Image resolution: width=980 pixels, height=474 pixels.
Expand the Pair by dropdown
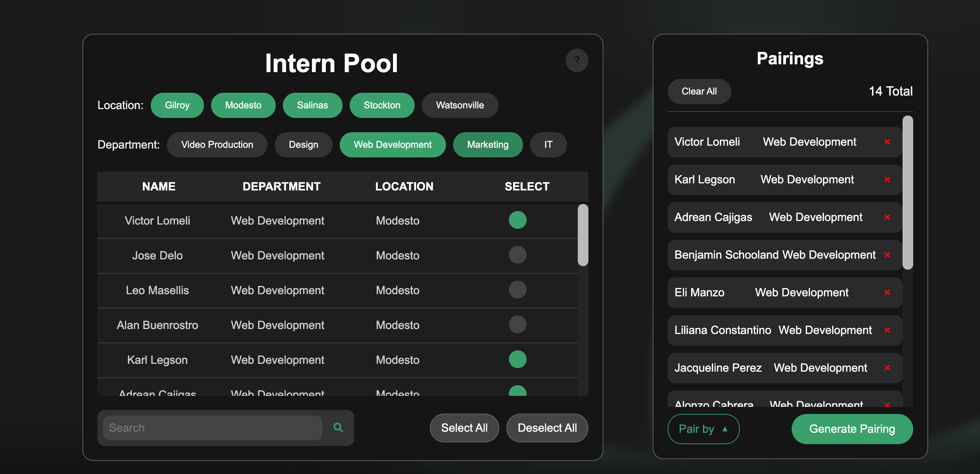pos(703,429)
